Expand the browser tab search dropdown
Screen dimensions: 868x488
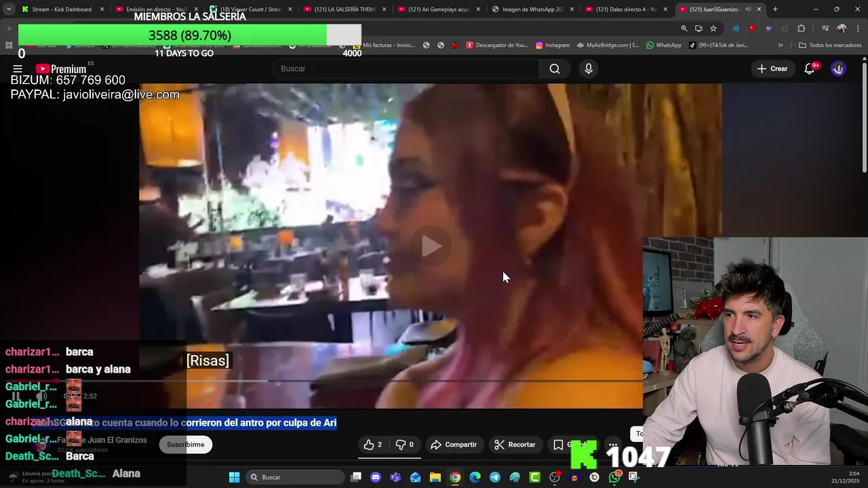9,9
